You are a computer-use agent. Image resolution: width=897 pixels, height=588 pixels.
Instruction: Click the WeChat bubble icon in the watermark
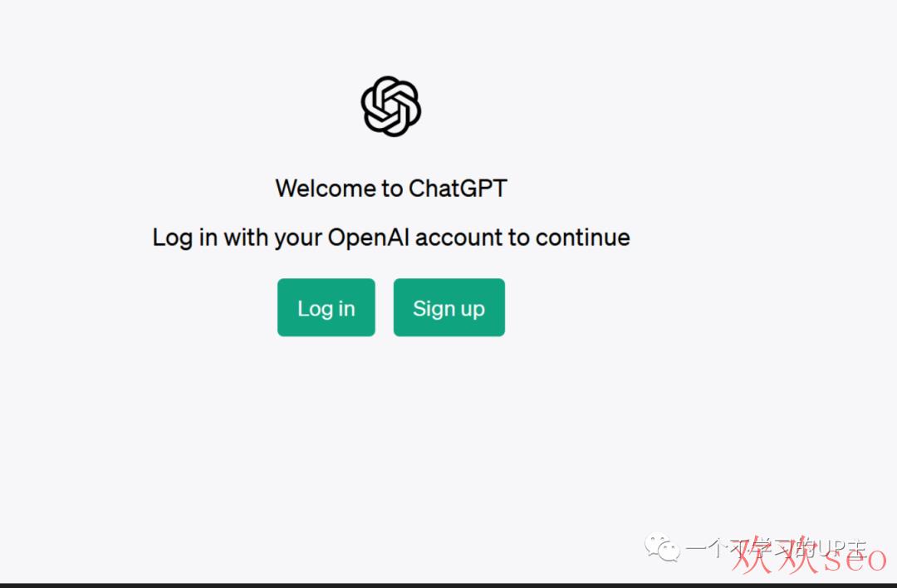[662, 546]
